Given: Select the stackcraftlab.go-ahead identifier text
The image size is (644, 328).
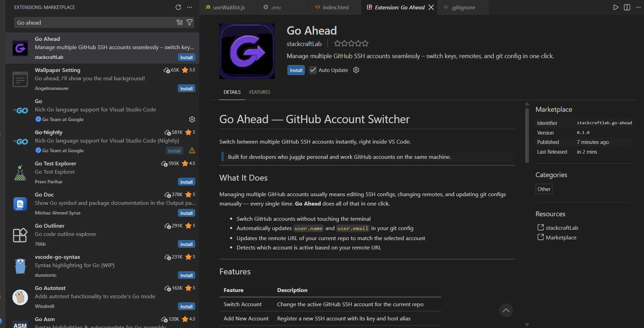Looking at the screenshot, I should point(604,123).
